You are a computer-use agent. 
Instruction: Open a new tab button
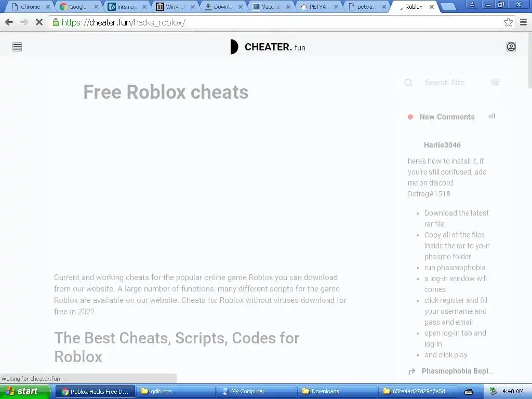(x=448, y=7)
